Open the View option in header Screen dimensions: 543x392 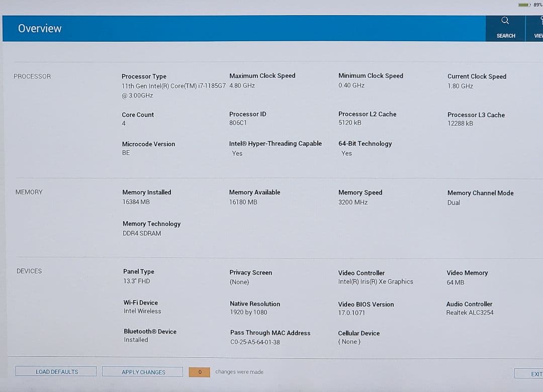537,28
